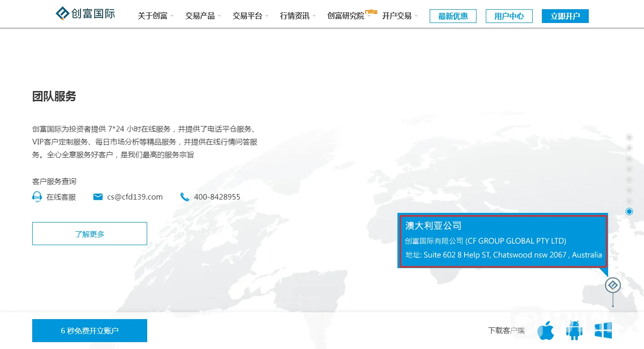Expand the 交易产品 dropdown arrow
644x349 pixels.
pos(219,16)
